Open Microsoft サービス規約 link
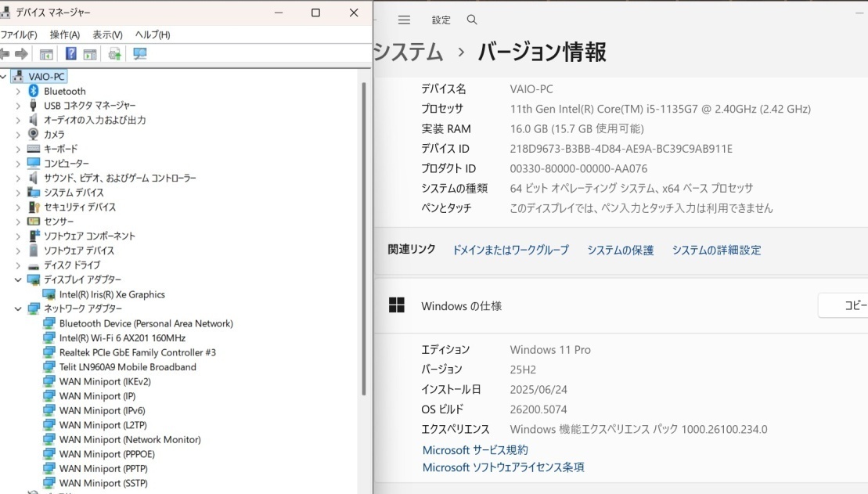This screenshot has height=494, width=868. coord(475,450)
